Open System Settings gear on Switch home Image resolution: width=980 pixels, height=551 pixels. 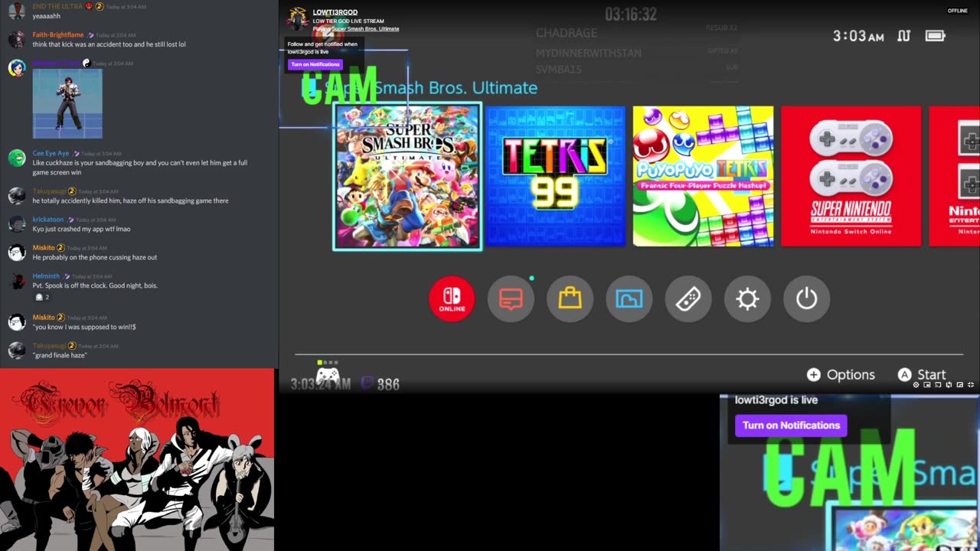coord(747,298)
